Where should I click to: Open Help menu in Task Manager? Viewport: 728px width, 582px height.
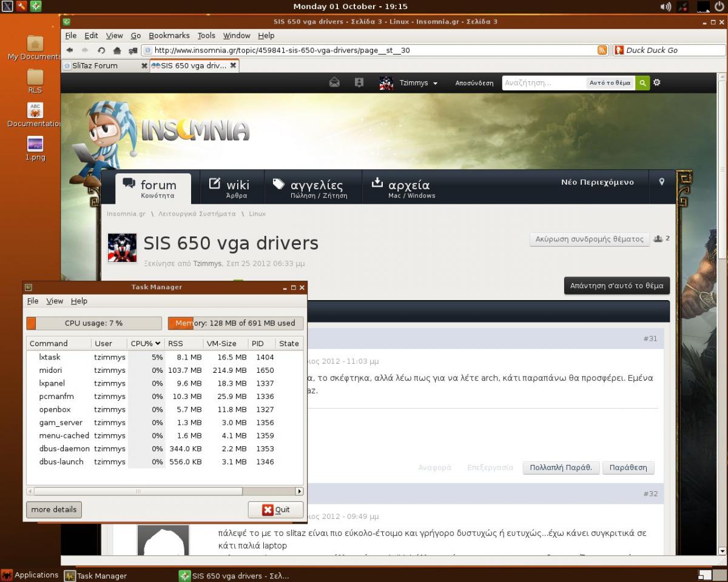pyautogui.click(x=79, y=301)
